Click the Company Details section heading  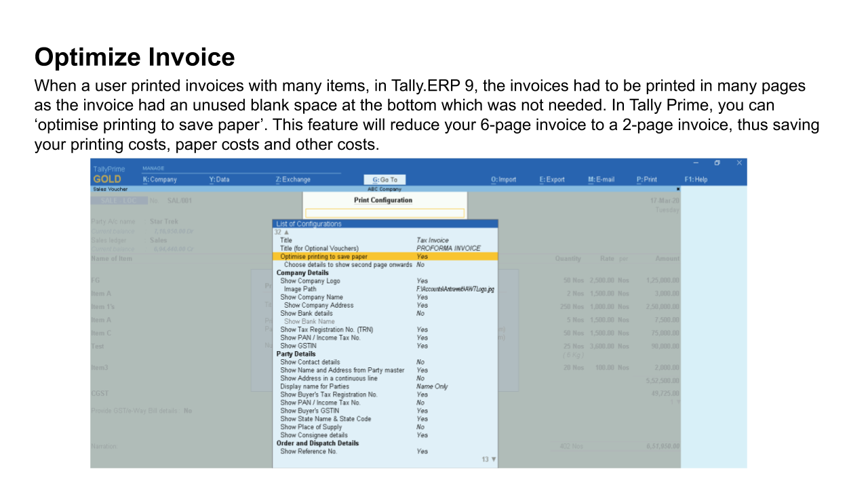[x=302, y=273]
